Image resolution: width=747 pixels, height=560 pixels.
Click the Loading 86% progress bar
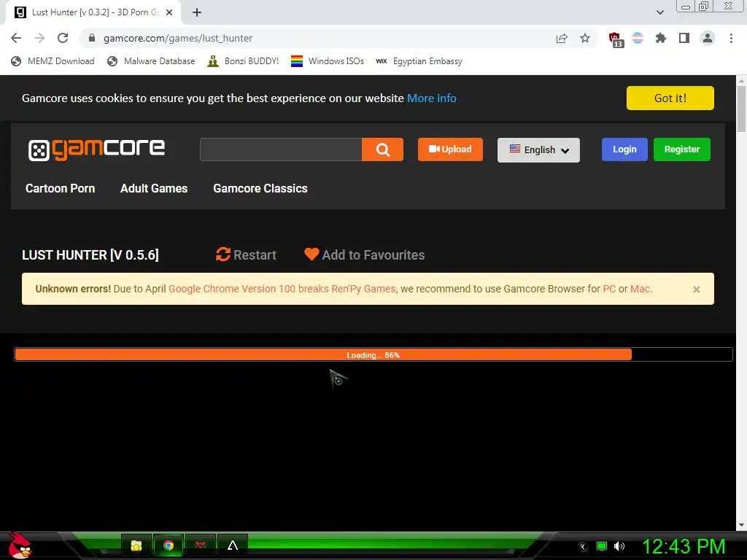(373, 355)
